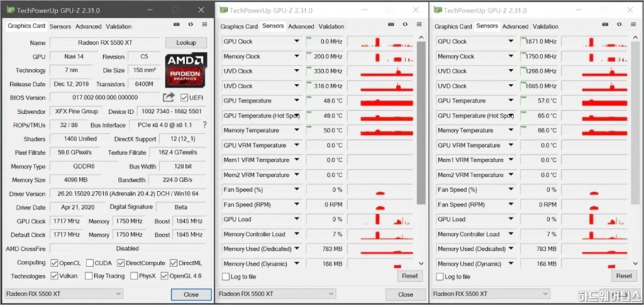The width and height of the screenshot is (644, 305).
Task: Switch to the Sensors tab in the left window
Action: [x=60, y=26]
